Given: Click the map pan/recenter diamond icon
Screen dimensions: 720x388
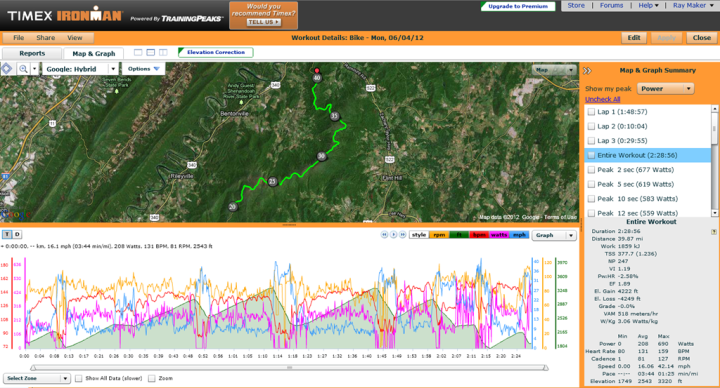Looking at the screenshot, I should tap(6, 69).
